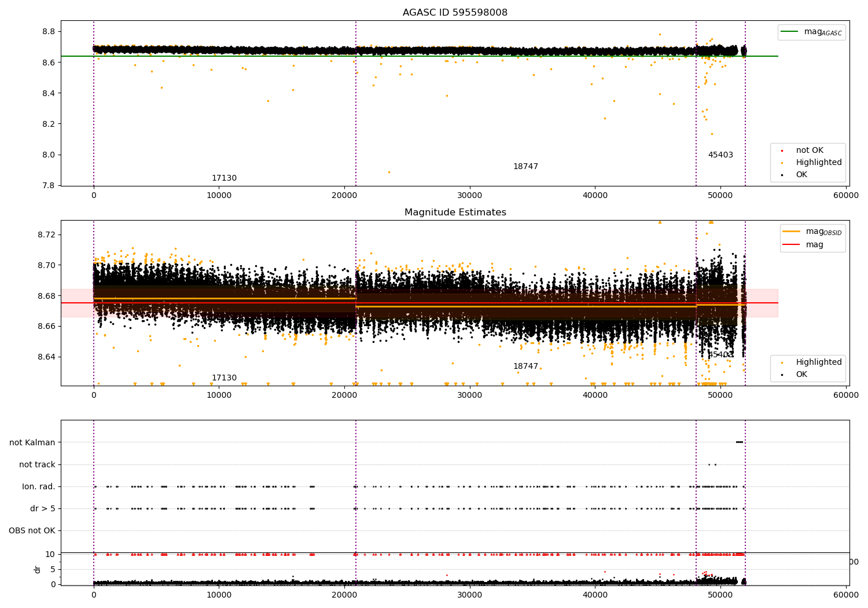Select 'OK' in the Magnitude Estimates legend
868x608 pixels.
pyautogui.click(x=801, y=375)
